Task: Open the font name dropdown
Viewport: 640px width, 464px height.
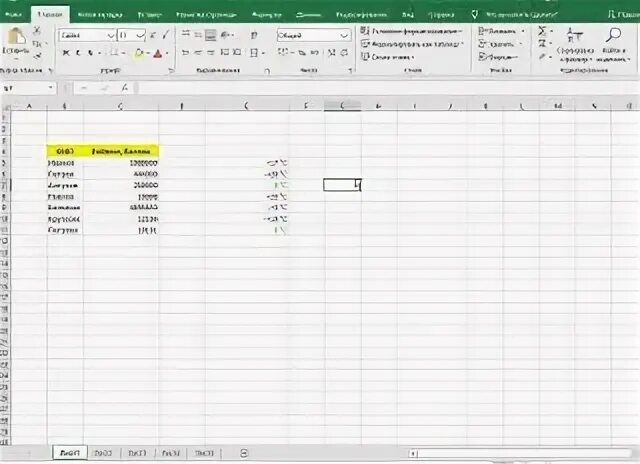Action: (x=111, y=36)
